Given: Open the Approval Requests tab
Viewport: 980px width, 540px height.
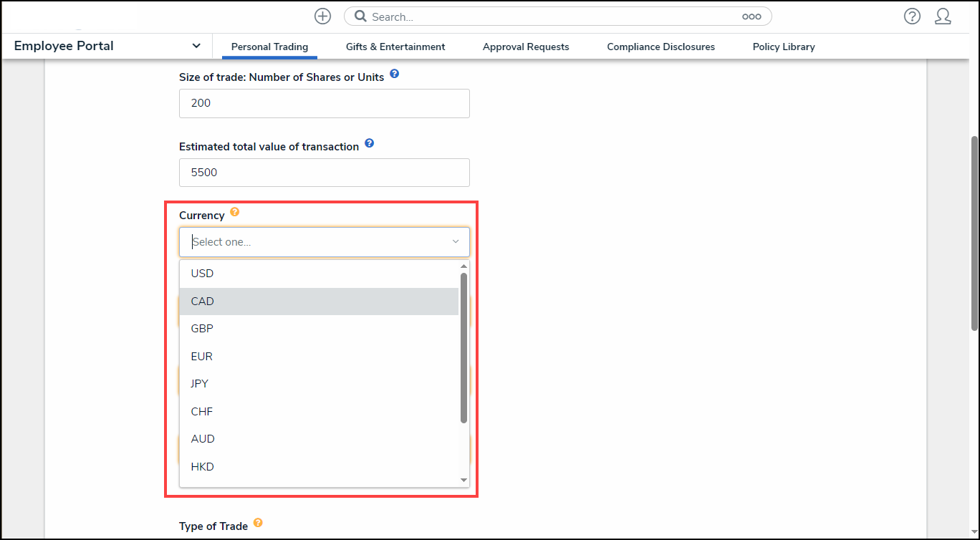Looking at the screenshot, I should click(526, 47).
